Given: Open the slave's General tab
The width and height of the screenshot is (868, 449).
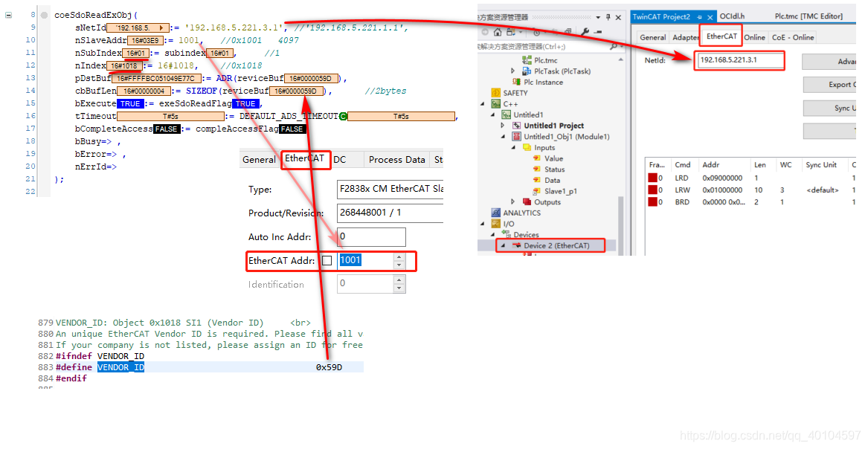Looking at the screenshot, I should tap(259, 159).
